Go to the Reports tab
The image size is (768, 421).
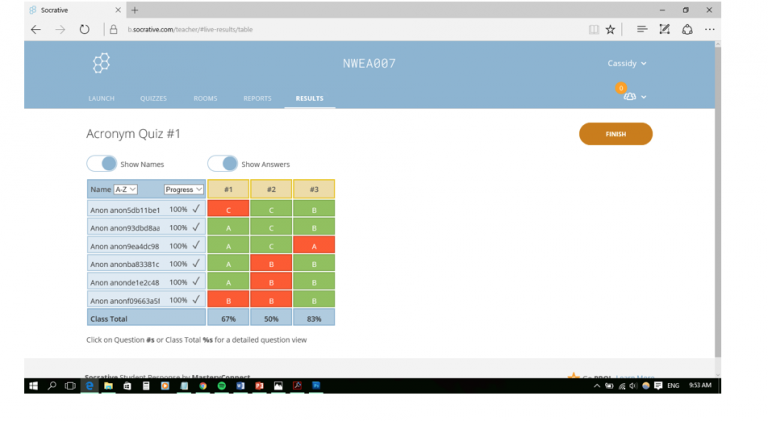coord(257,99)
